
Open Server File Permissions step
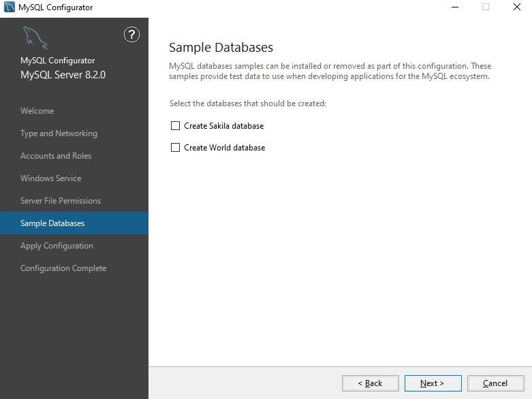[61, 201]
